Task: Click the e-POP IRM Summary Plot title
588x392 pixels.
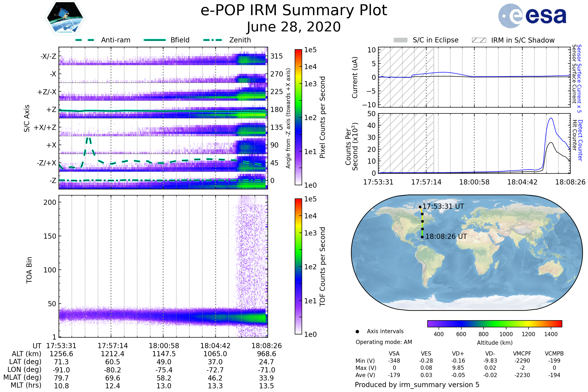Action: pos(294,11)
